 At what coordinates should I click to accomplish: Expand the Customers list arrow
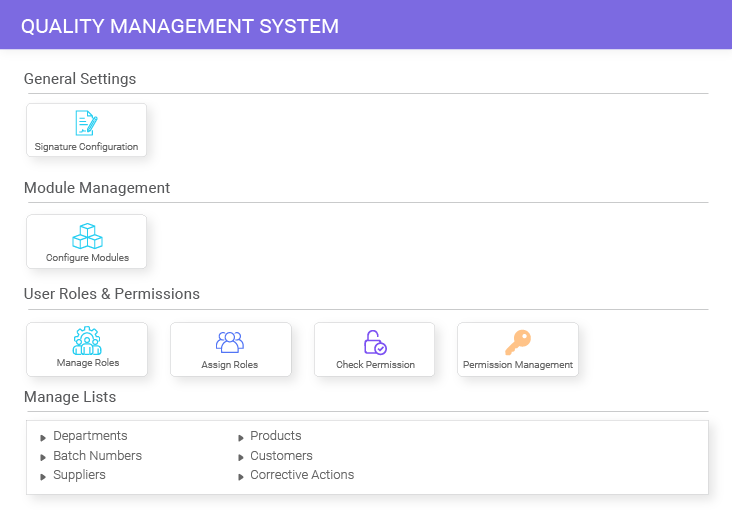pyautogui.click(x=241, y=457)
